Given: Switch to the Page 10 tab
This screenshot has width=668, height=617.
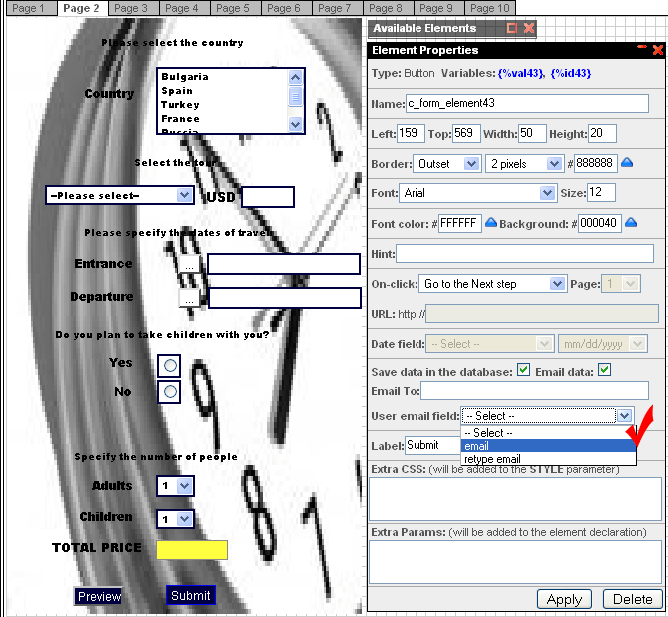Looking at the screenshot, I should click(490, 9).
